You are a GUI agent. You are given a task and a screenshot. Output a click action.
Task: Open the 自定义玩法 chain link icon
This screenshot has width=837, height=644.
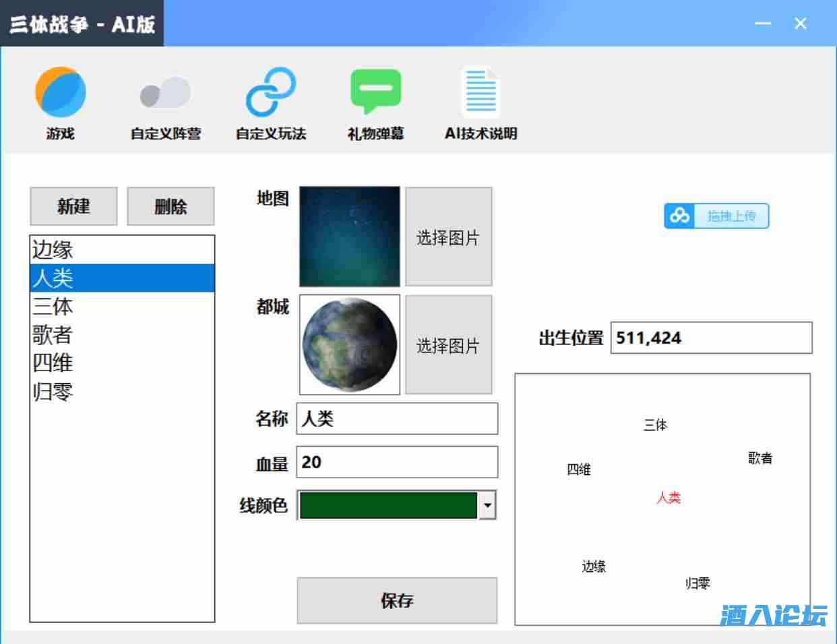click(270, 92)
